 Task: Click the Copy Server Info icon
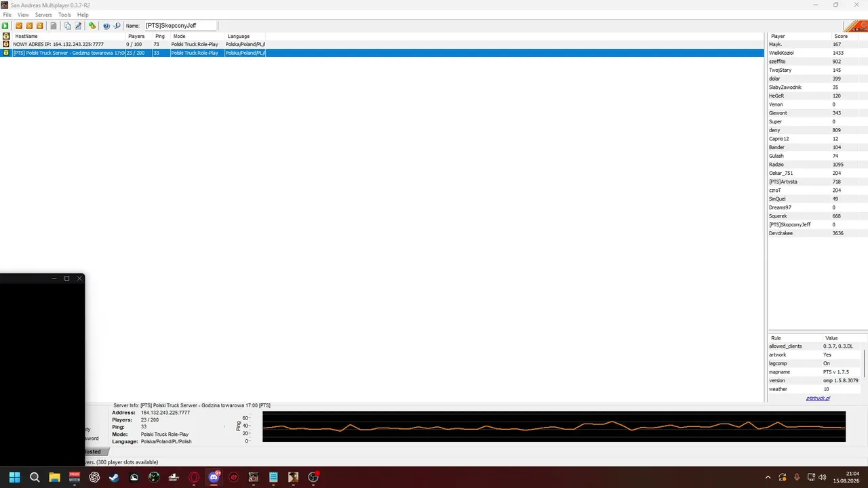tap(68, 26)
